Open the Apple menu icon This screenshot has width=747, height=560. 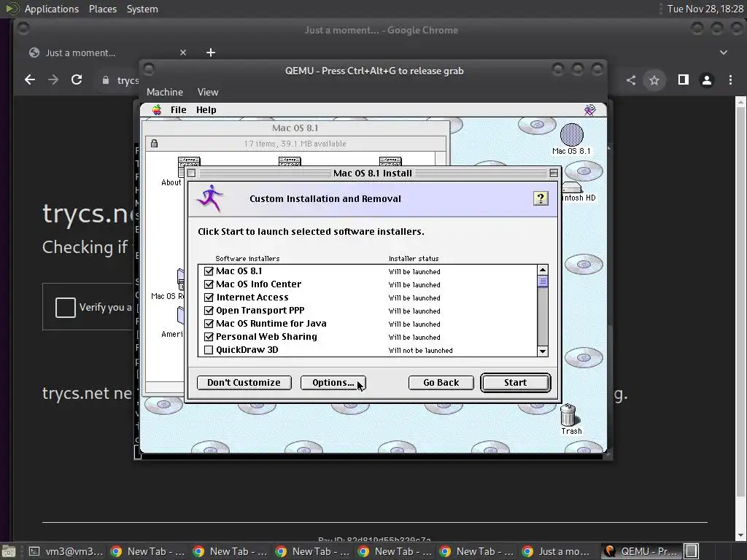157,110
